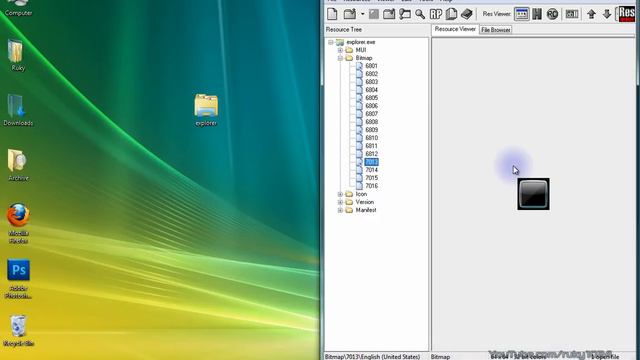Collapse the Bitmap folder node
The height and width of the screenshot is (360, 640).
click(340, 58)
